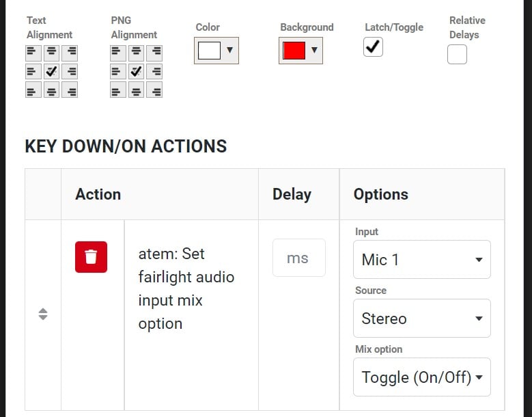Set text alignment to middle right
This screenshot has height=417, width=532.
(70, 71)
